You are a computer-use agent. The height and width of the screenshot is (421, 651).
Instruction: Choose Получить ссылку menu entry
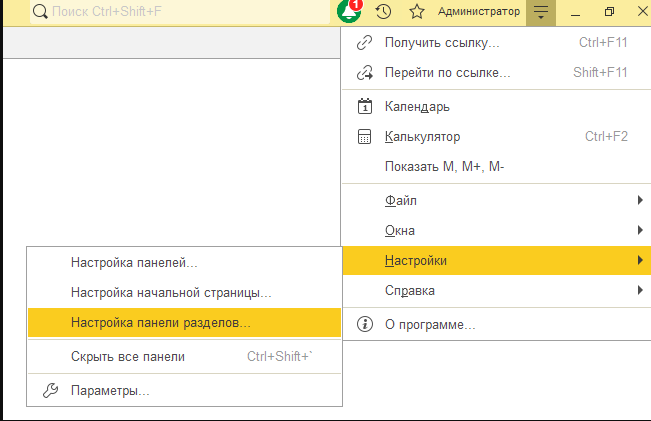(x=497, y=43)
